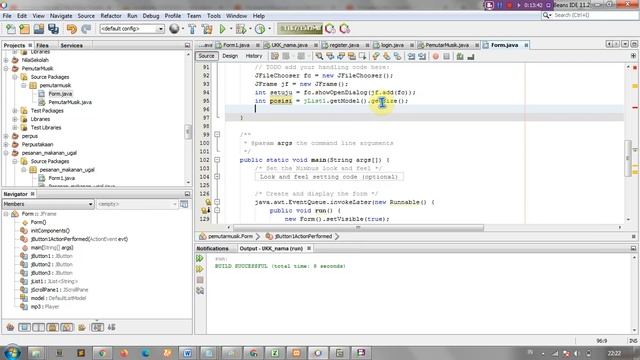Click the Debug Project toolbar icon
This screenshot has width=640, height=360.
[x=240, y=29]
